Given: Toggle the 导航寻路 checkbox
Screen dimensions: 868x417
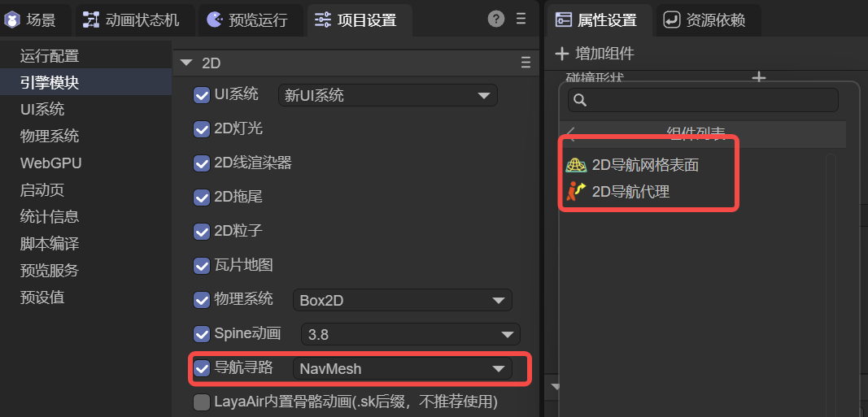Looking at the screenshot, I should pyautogui.click(x=201, y=367).
